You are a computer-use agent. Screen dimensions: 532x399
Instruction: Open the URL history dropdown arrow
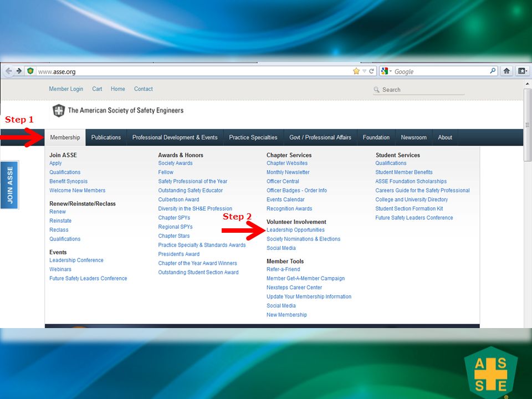click(x=364, y=71)
